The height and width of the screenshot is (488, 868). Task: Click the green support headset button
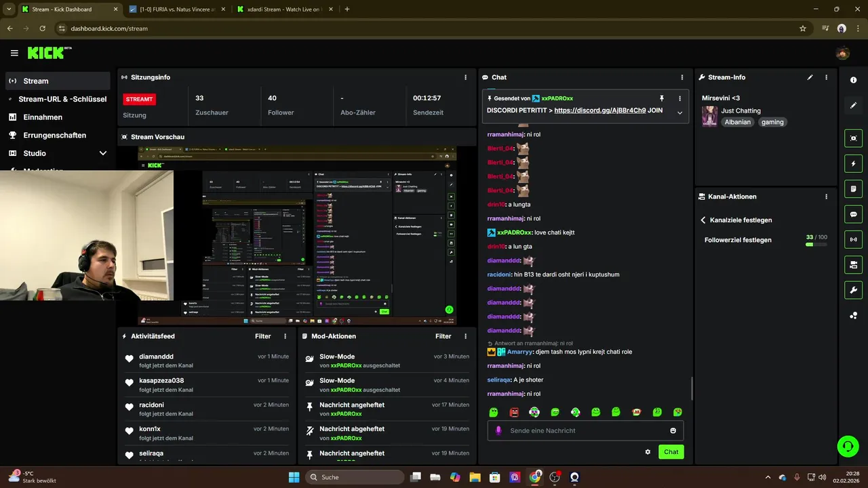[x=848, y=446]
